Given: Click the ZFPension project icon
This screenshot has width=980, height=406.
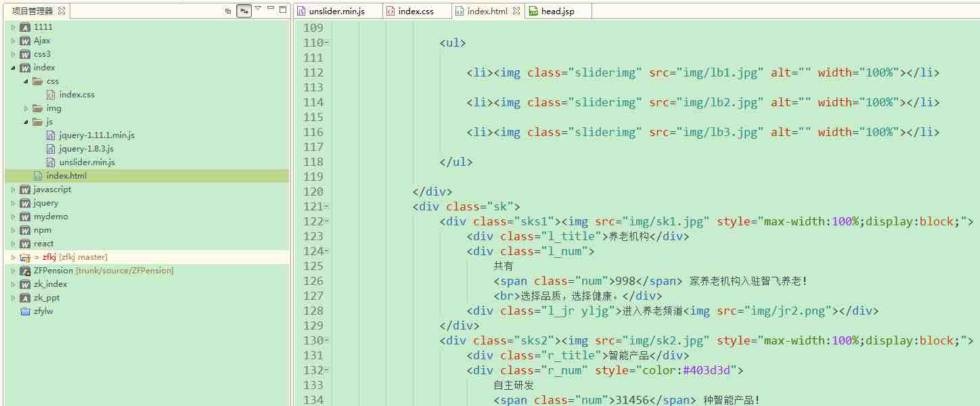Looking at the screenshot, I should (x=25, y=271).
